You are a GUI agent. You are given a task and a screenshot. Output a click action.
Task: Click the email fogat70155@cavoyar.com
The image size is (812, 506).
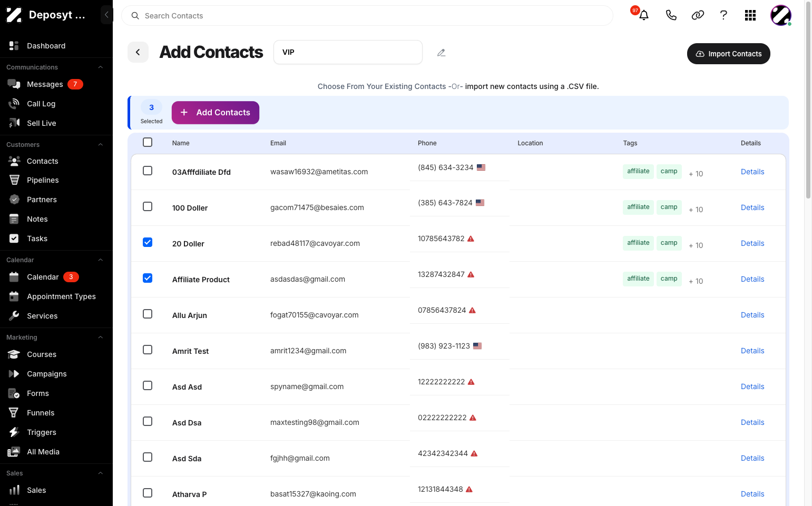(x=314, y=315)
